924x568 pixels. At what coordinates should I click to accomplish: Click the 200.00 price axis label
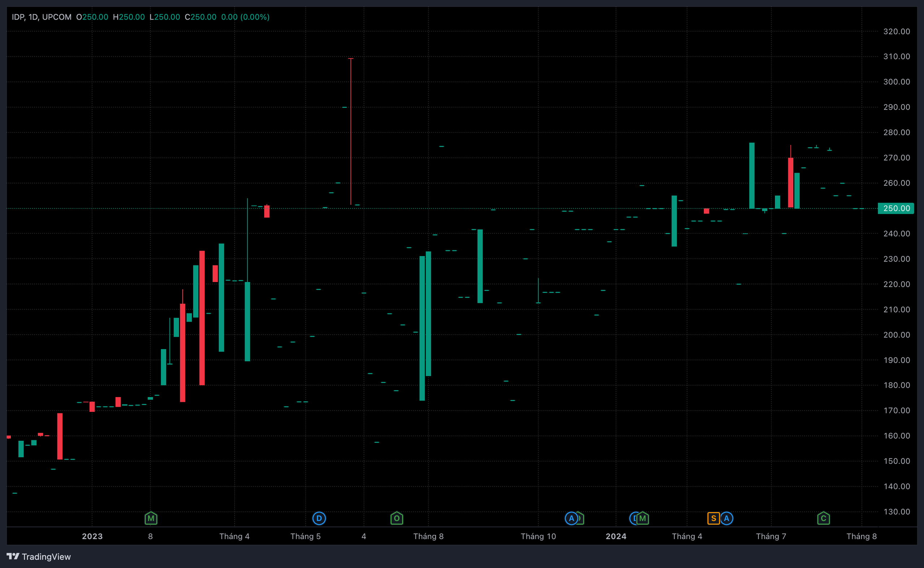(x=897, y=335)
